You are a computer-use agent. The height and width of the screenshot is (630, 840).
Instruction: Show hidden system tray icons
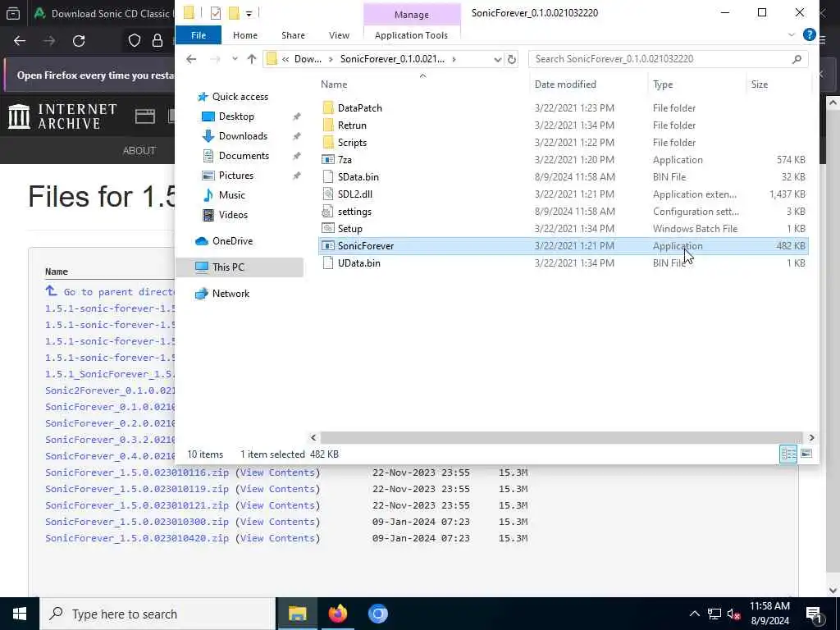point(694,614)
